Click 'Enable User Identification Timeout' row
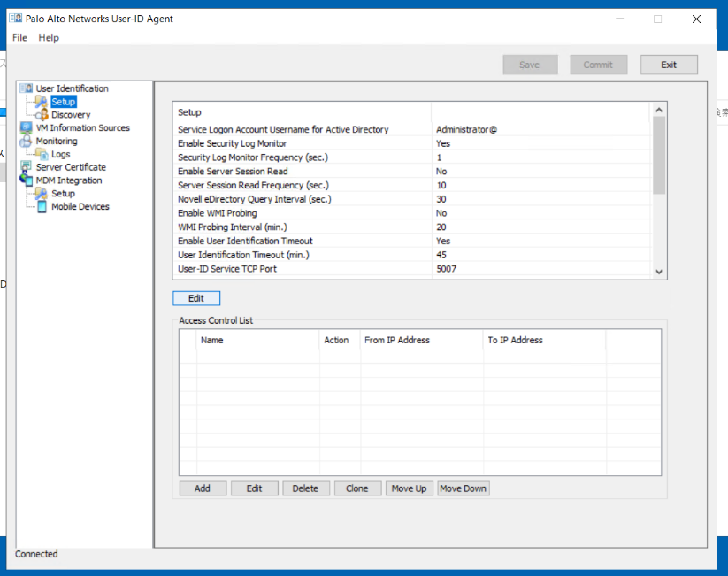This screenshot has width=728, height=576. click(x=413, y=241)
